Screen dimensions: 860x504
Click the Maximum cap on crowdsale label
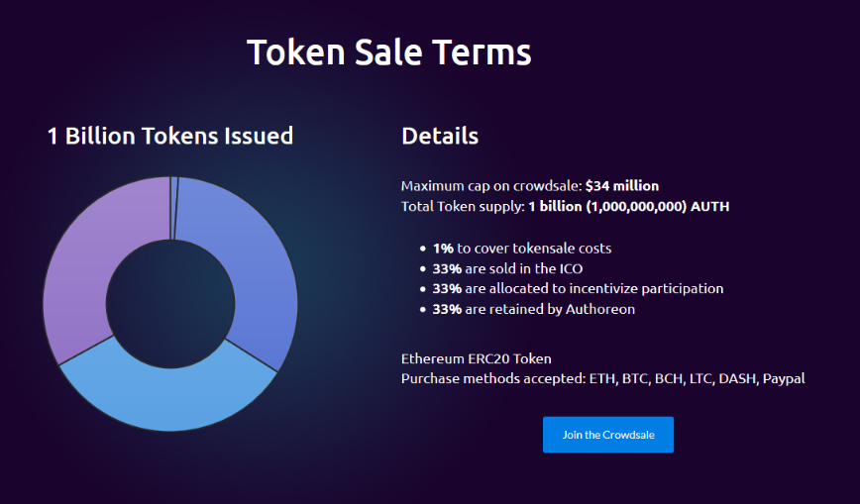491,186
